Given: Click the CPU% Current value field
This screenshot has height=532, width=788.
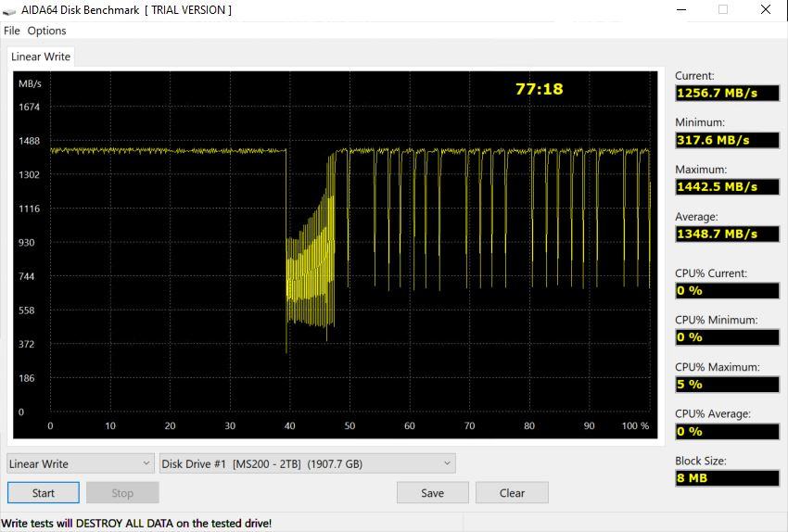Looking at the screenshot, I should [x=727, y=290].
